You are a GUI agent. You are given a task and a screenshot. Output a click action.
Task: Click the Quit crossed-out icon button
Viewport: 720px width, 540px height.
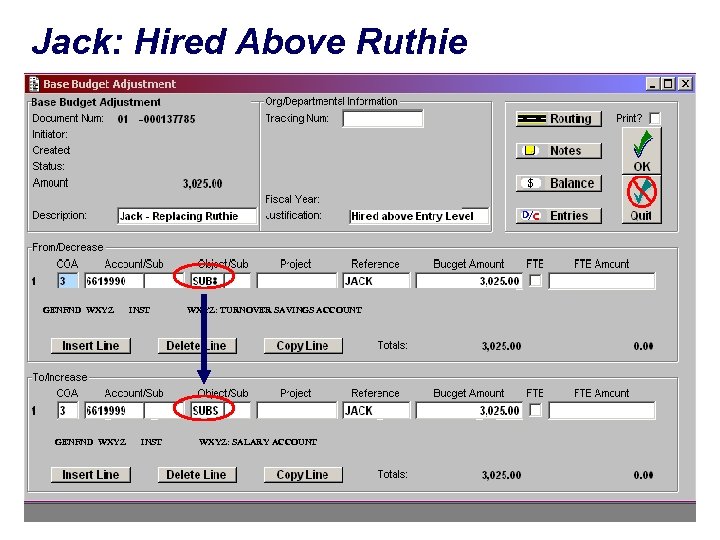pos(641,199)
